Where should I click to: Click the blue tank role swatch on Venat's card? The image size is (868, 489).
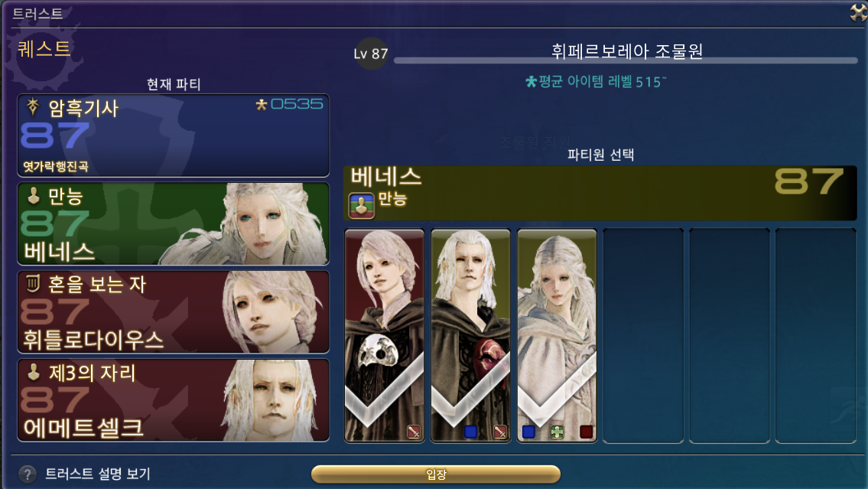click(528, 432)
